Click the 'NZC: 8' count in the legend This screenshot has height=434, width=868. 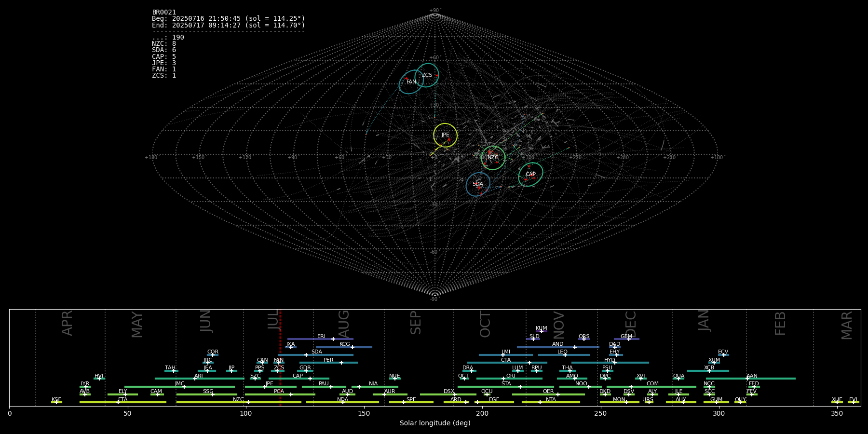(x=164, y=44)
